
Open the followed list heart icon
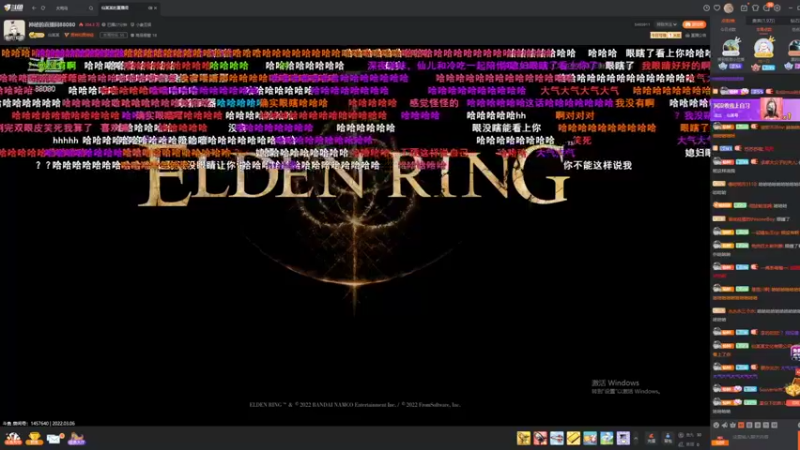click(717, 8)
